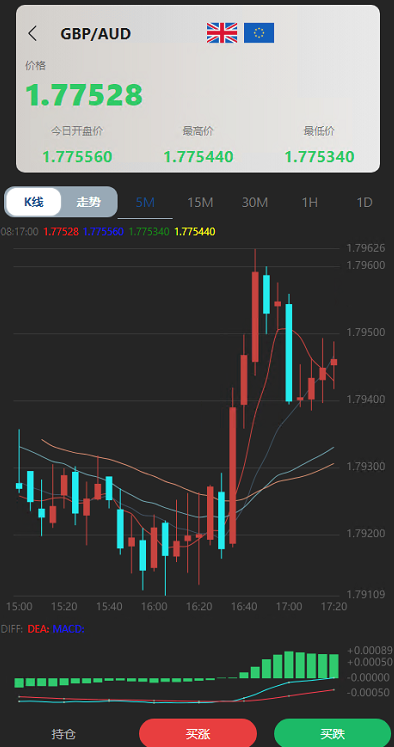394x747 pixels.
Task: Select the 1D timeframe tab
Action: pyautogui.click(x=364, y=202)
